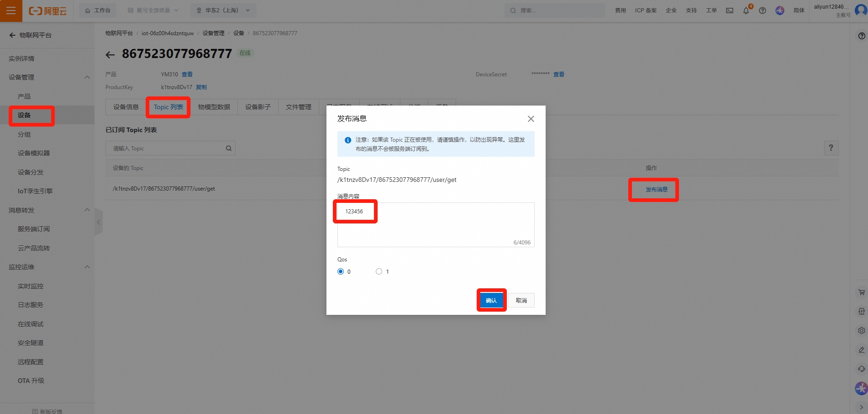Open the customer service headset icon
868x414 pixels.
[862, 369]
